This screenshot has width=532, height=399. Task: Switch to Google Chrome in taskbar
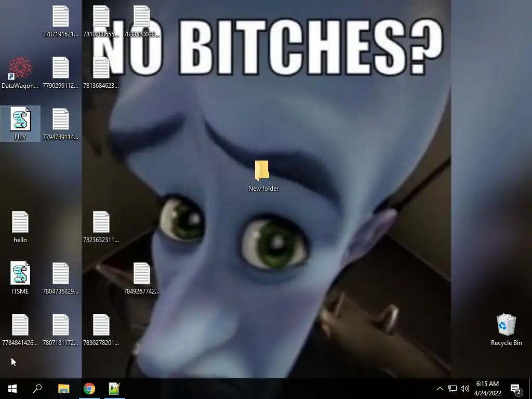point(89,389)
